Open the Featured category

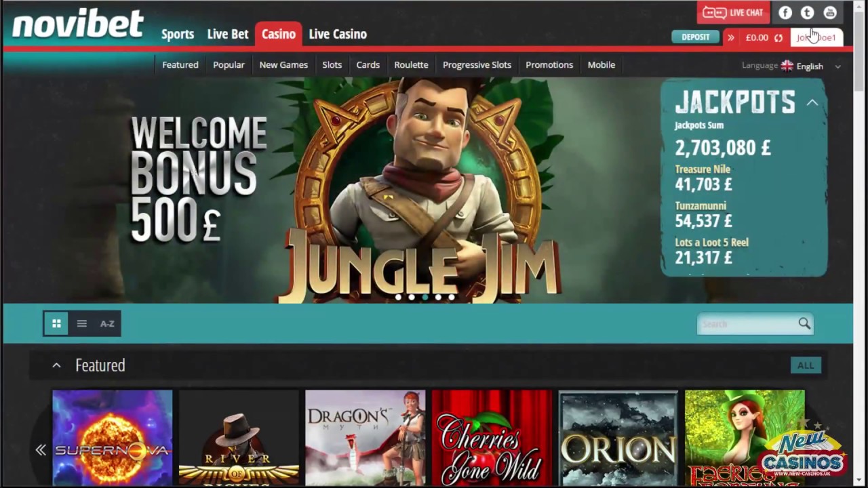[180, 65]
